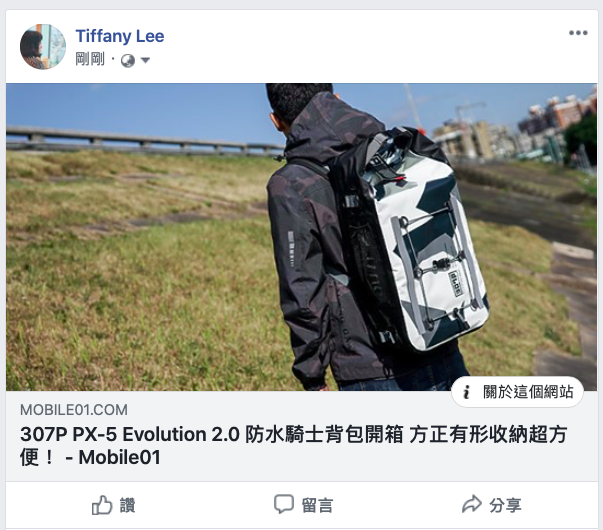This screenshot has width=603, height=530.
Task: Click the 剛剛 post timestamp
Action: pos(90,60)
